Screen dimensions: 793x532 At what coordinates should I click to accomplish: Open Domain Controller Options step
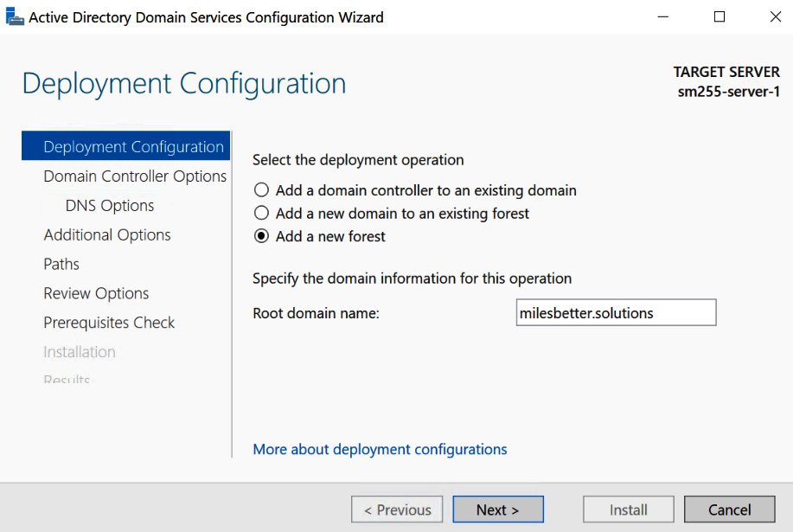click(135, 176)
